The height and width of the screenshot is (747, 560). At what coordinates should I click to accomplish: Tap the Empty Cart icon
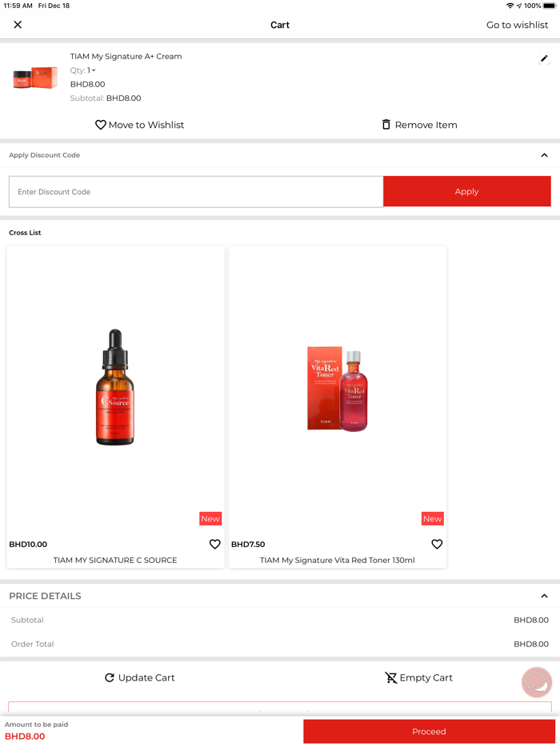click(391, 677)
